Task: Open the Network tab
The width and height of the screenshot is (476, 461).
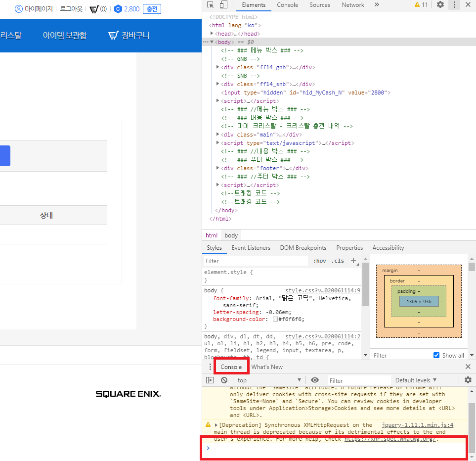Action: [x=353, y=5]
